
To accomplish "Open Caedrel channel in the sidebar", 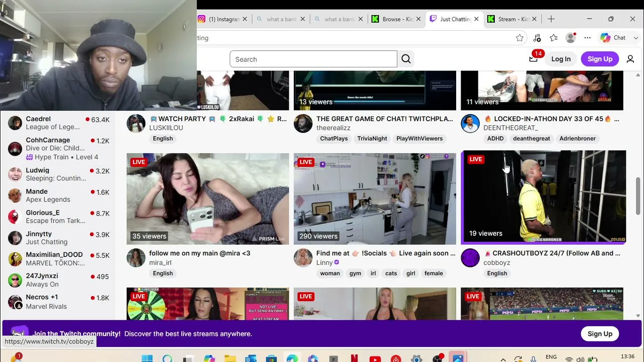I will tap(59, 123).
